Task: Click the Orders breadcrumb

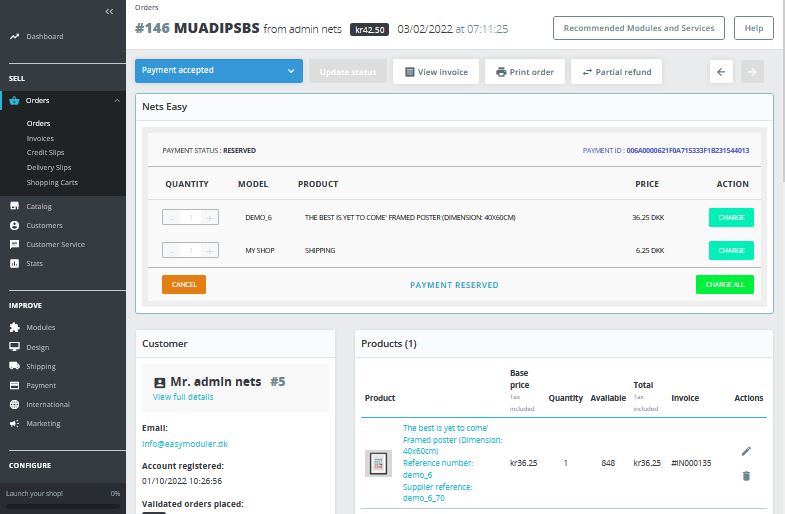Action: coord(147,8)
